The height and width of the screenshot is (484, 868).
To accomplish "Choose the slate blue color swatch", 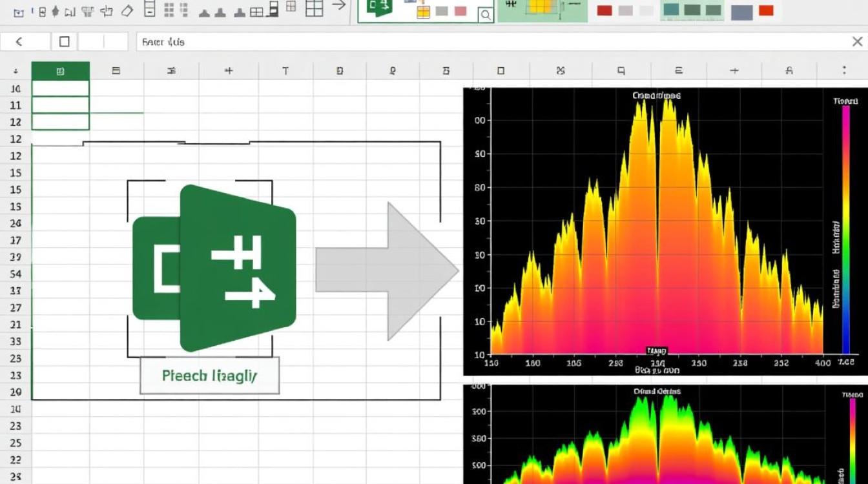I will [742, 12].
